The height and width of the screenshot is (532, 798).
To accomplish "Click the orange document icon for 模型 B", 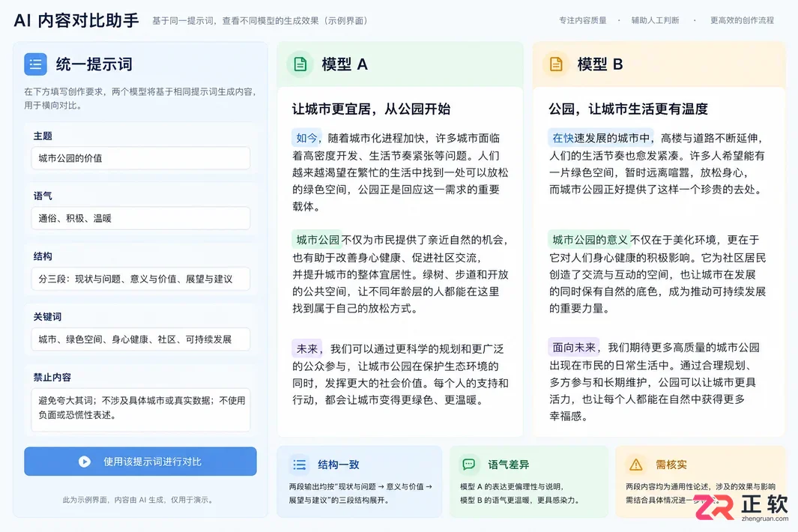I will (x=556, y=64).
